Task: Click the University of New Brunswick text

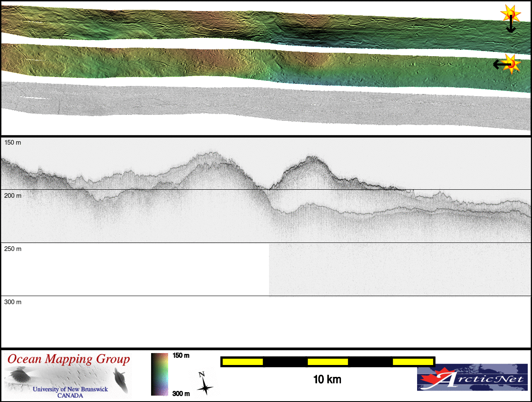Action: (70, 389)
